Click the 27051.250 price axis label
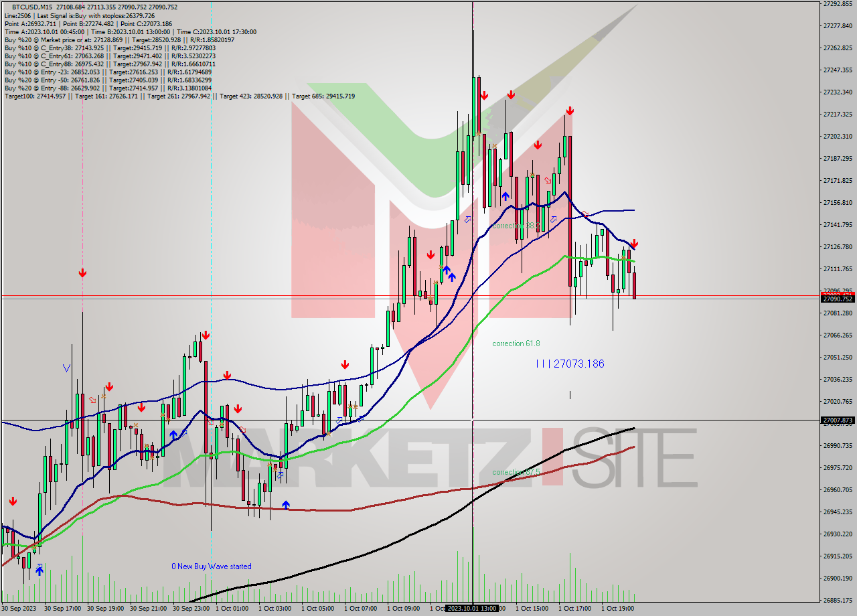This screenshot has width=857, height=616. point(838,357)
